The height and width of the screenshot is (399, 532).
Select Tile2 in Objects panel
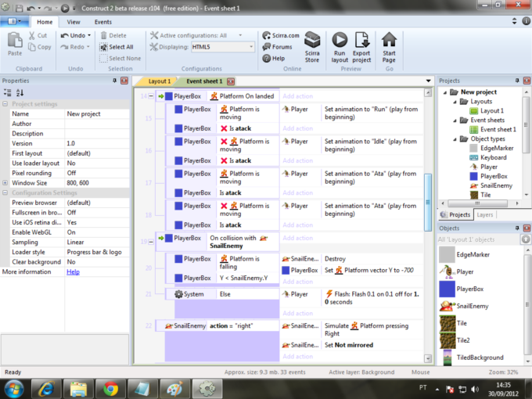click(x=455, y=340)
